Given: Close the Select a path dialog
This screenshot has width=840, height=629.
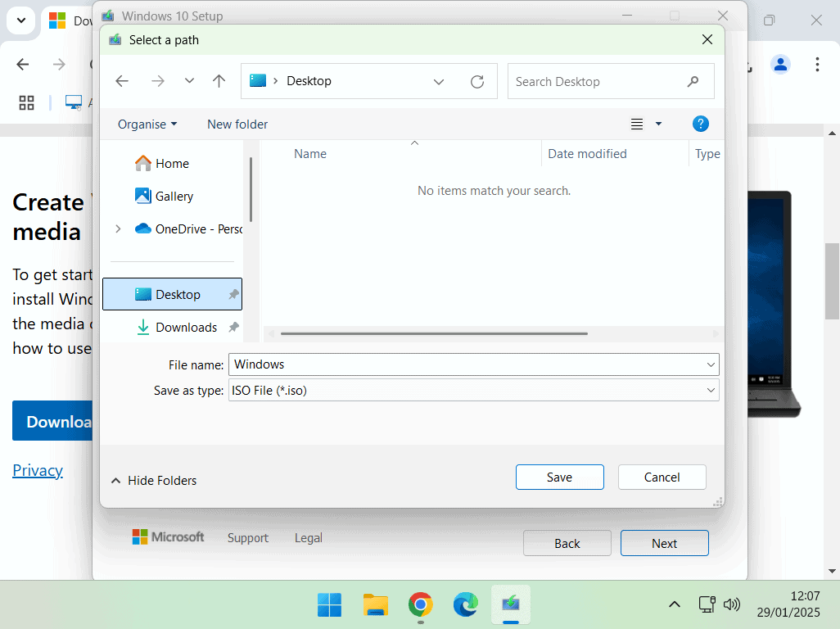Looking at the screenshot, I should (707, 39).
